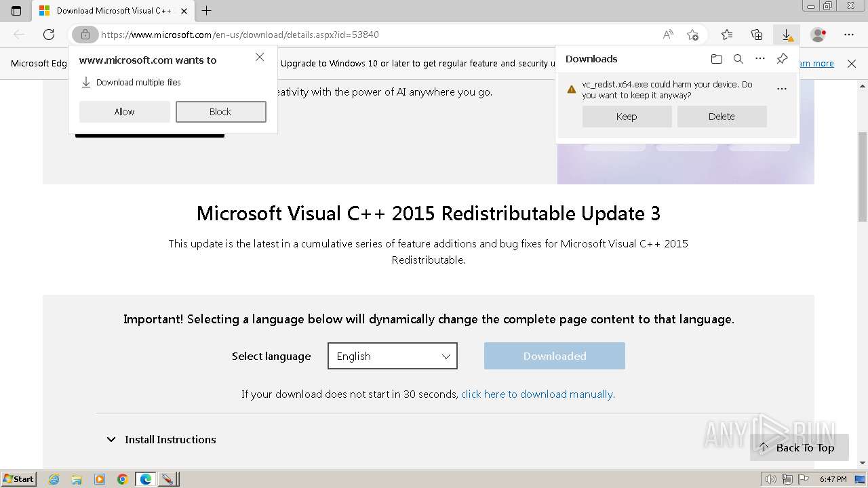Image resolution: width=868 pixels, height=488 pixels.
Task: Click the 'Download multiple files' permission text
Action: [x=138, y=83]
